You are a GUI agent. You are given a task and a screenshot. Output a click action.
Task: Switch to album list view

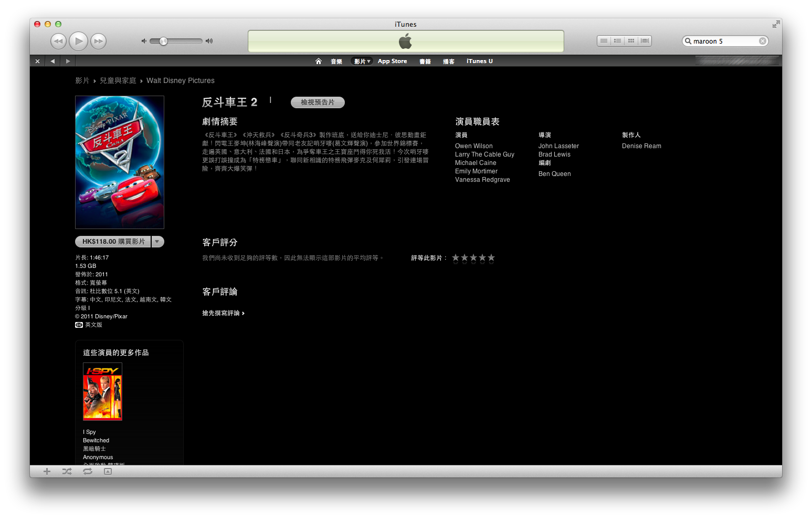click(x=617, y=41)
